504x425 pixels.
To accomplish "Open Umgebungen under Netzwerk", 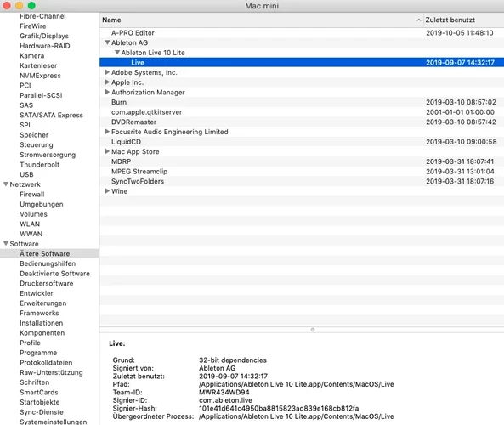I will pyautogui.click(x=42, y=204).
